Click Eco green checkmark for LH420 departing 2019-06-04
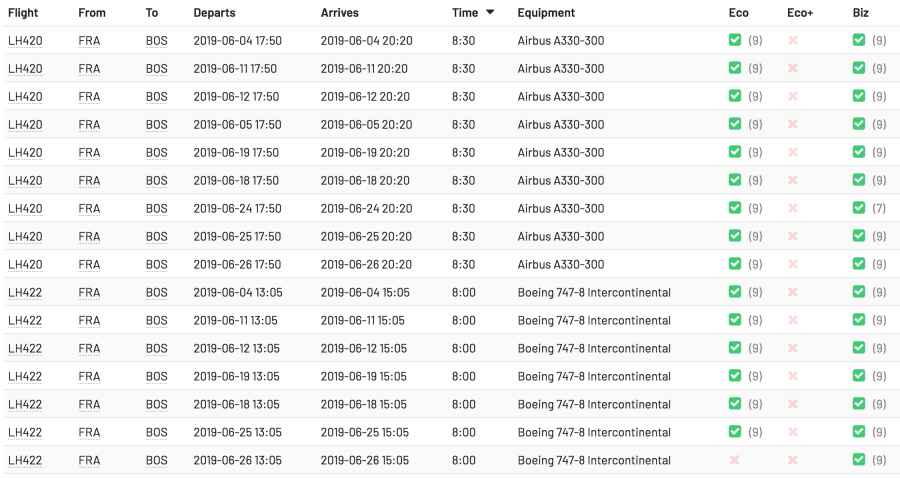The image size is (900, 478). 735,40
